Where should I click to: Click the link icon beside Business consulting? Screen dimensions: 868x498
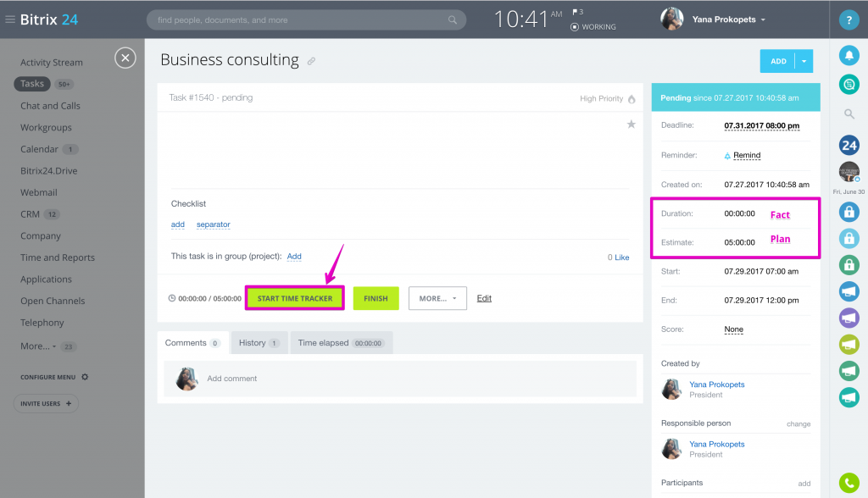point(312,61)
